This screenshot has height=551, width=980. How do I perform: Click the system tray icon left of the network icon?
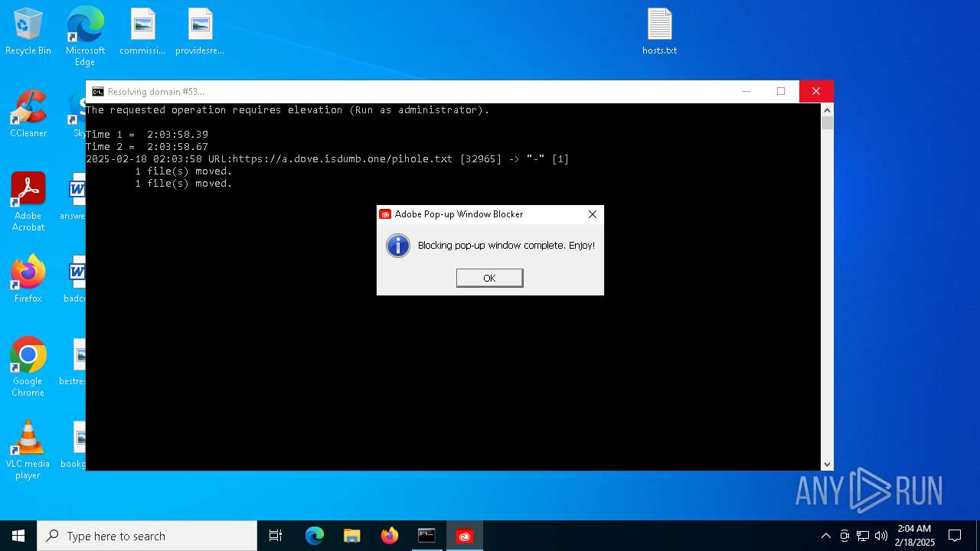pos(844,536)
